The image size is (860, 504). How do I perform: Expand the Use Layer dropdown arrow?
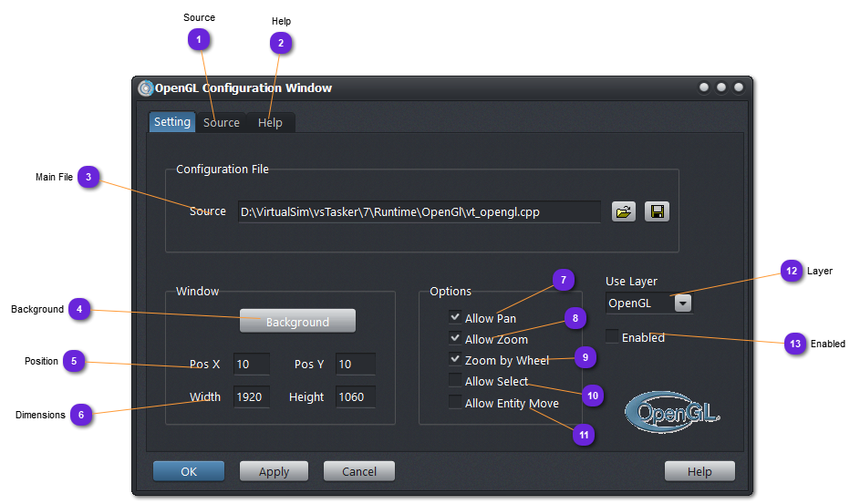pos(682,303)
